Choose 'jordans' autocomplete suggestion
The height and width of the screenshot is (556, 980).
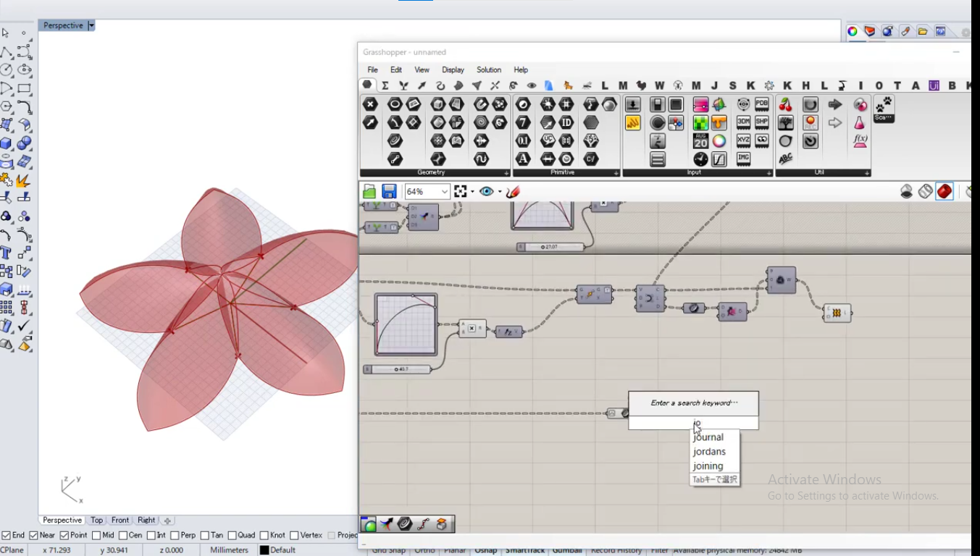tap(709, 452)
